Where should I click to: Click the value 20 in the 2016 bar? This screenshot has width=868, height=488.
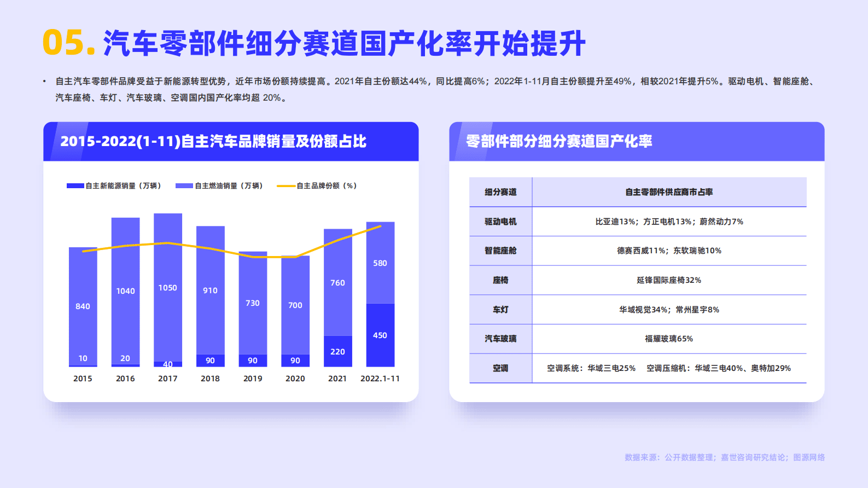coord(125,358)
